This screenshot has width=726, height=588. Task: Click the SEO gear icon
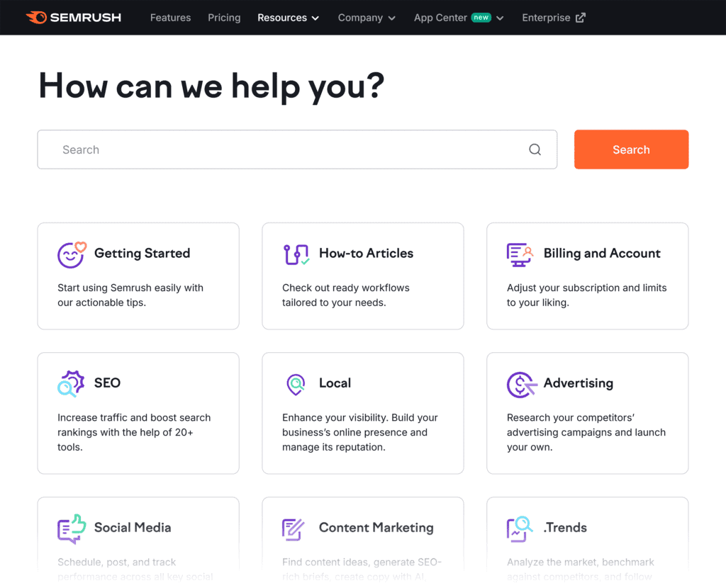point(71,383)
